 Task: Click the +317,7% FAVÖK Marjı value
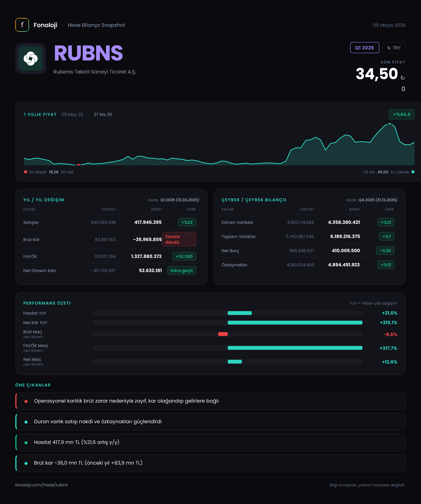(x=388, y=348)
